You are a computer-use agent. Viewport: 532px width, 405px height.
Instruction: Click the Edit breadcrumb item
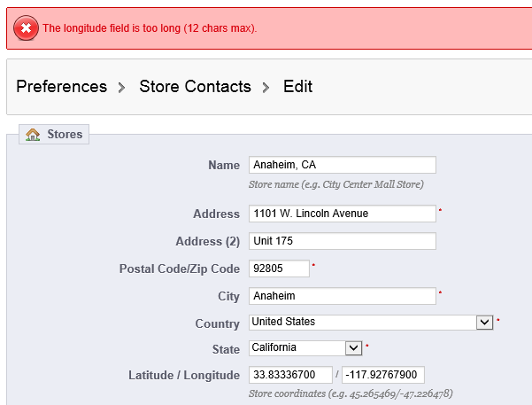297,86
